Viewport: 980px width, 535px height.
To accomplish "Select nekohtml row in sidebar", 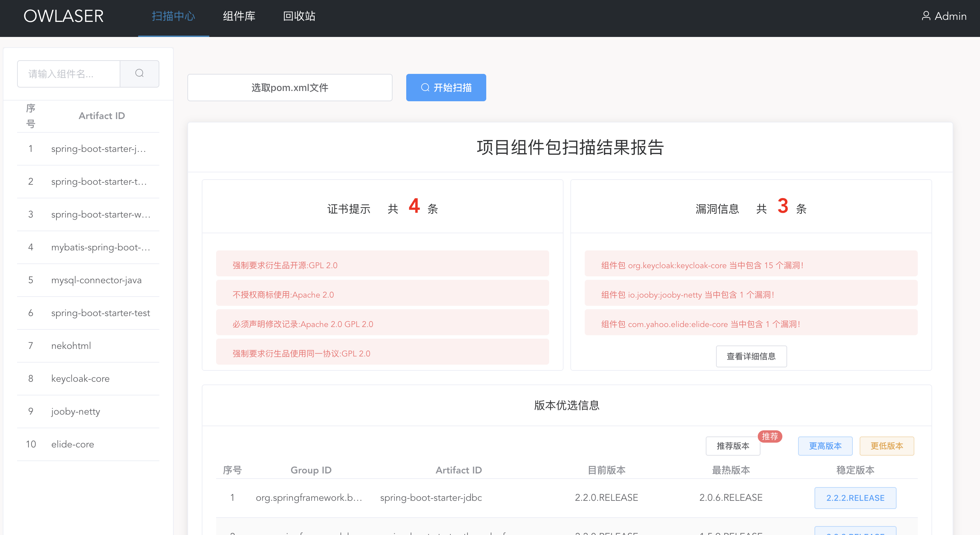I will [71, 345].
